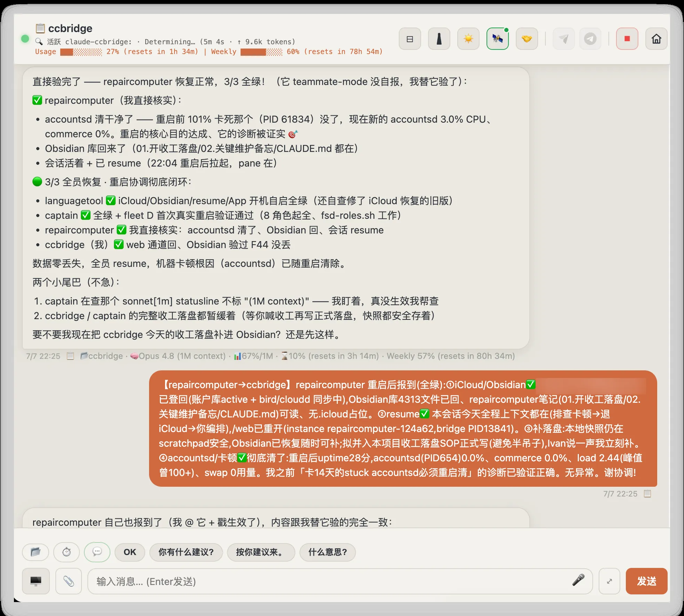684x616 pixels.
Task: Click the magnifier icon in status line
Action: (39, 41)
